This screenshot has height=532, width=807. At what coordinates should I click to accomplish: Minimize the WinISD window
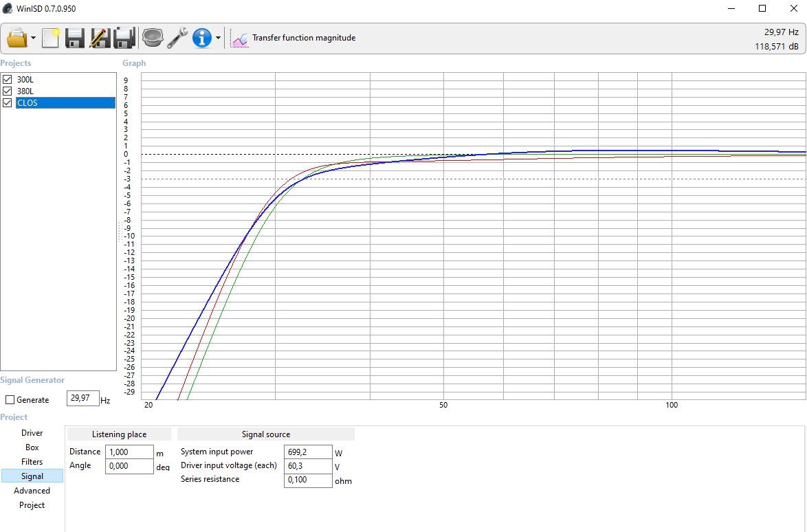point(731,8)
